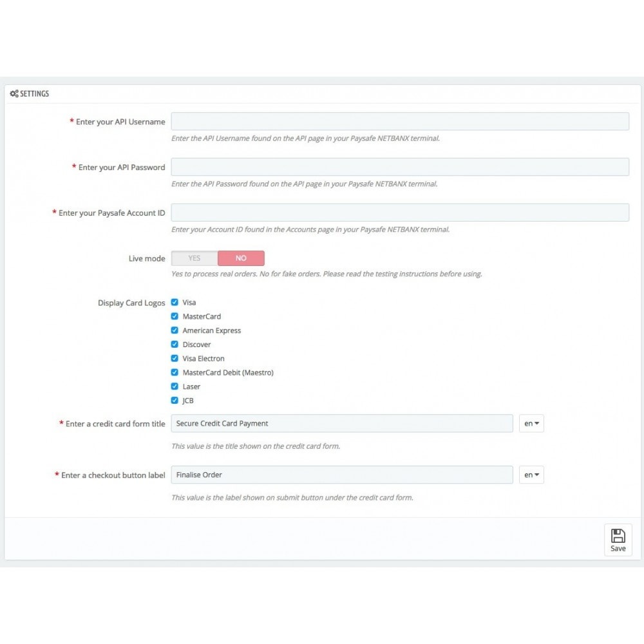The width and height of the screenshot is (644, 644).
Task: Click the 'Yes to process real orders' help text
Action: 327,274
